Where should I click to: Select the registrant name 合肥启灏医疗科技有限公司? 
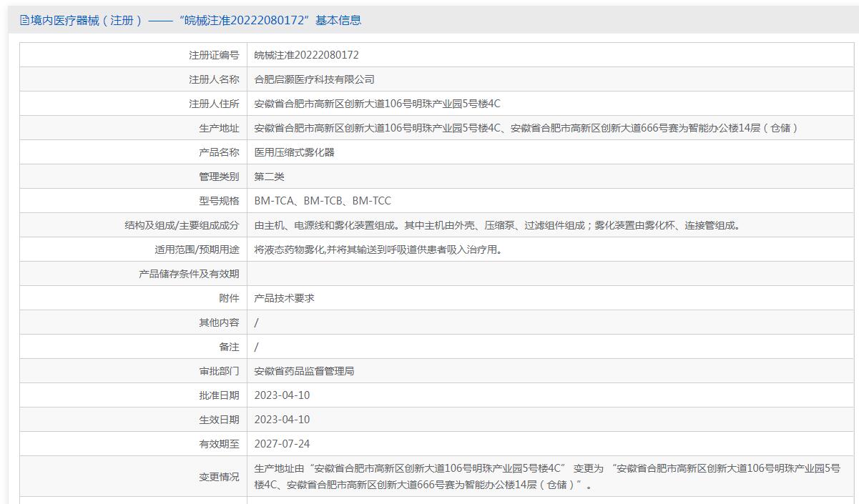[x=315, y=79]
